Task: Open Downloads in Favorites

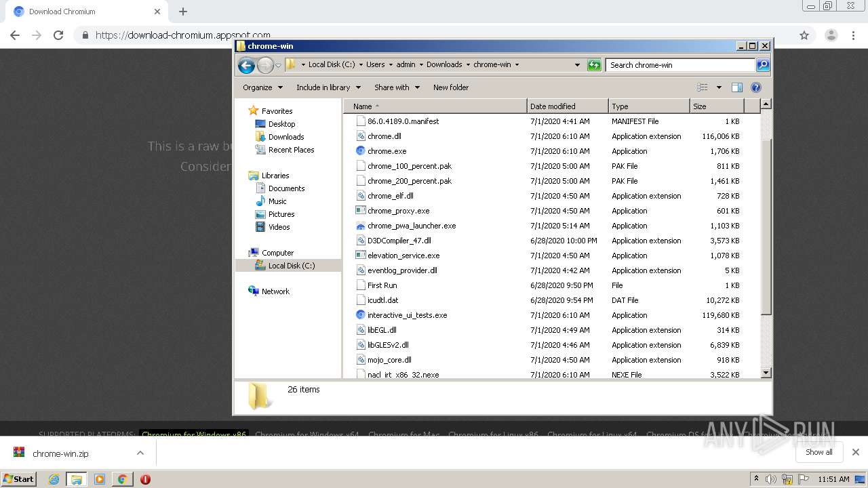Action: click(285, 137)
